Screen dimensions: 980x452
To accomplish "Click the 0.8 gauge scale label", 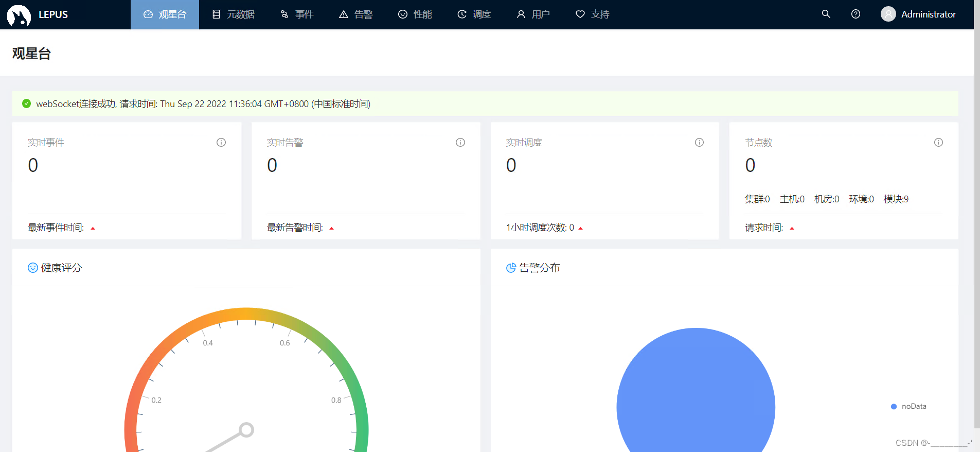I will pos(336,400).
